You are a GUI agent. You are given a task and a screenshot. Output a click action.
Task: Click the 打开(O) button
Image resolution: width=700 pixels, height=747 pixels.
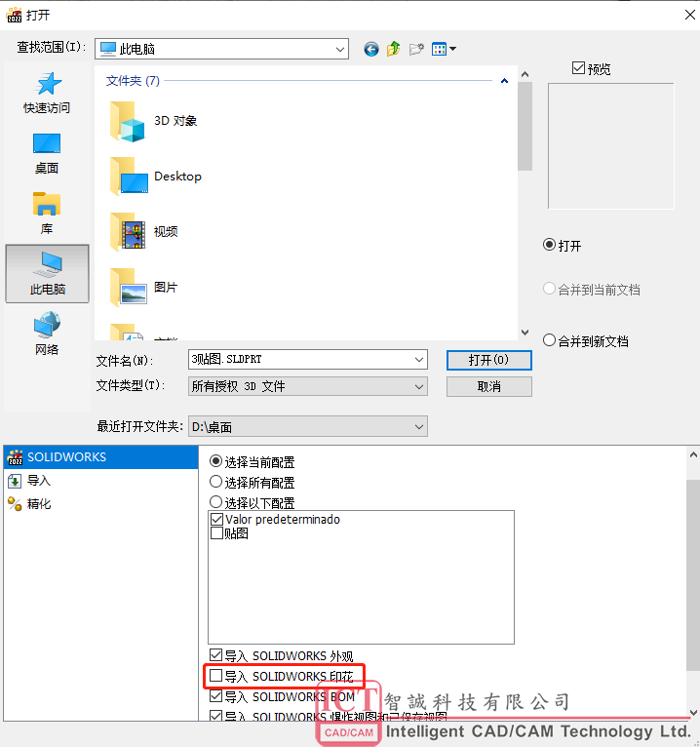489,360
